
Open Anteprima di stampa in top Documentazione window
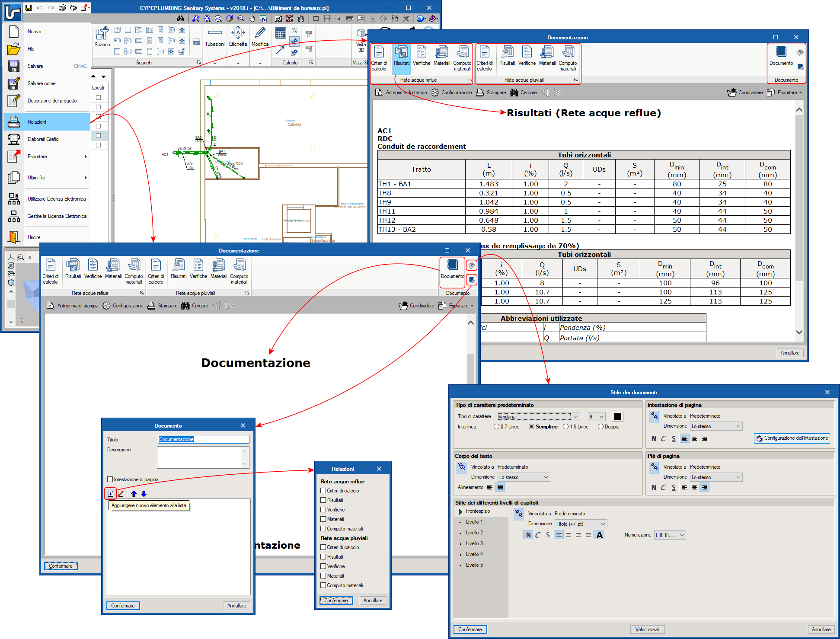401,93
